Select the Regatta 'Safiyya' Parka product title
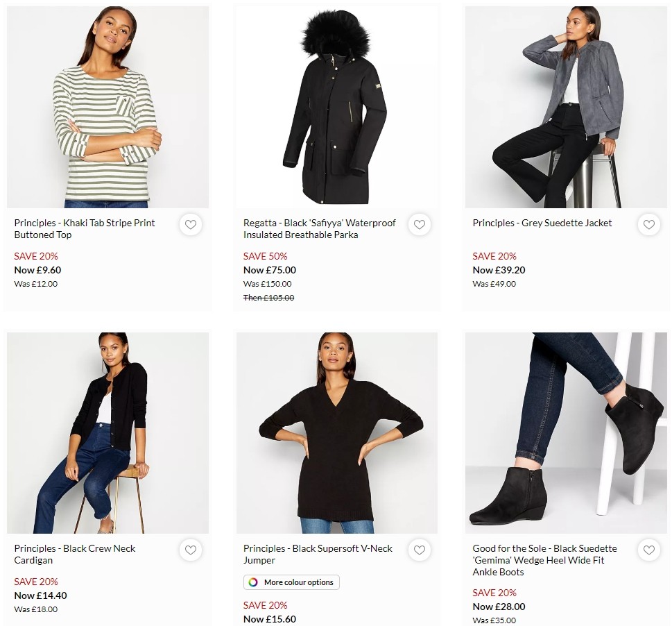The height and width of the screenshot is (626, 672). click(x=319, y=228)
